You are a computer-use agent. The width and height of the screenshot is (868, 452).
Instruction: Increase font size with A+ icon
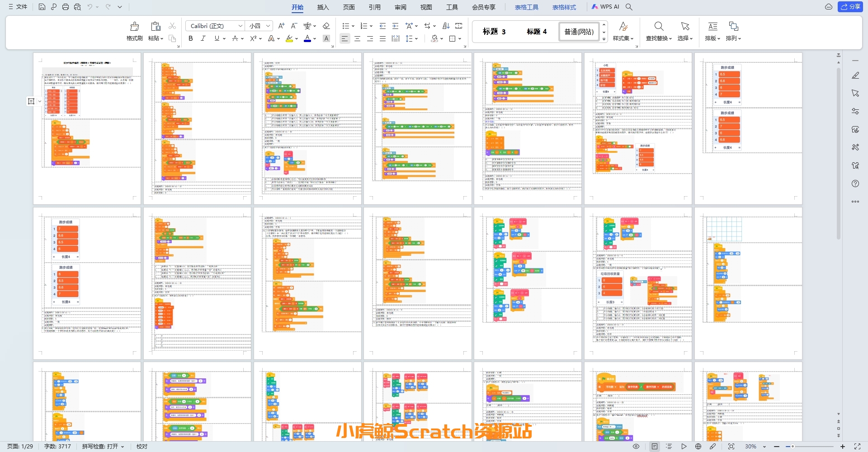pos(281,26)
